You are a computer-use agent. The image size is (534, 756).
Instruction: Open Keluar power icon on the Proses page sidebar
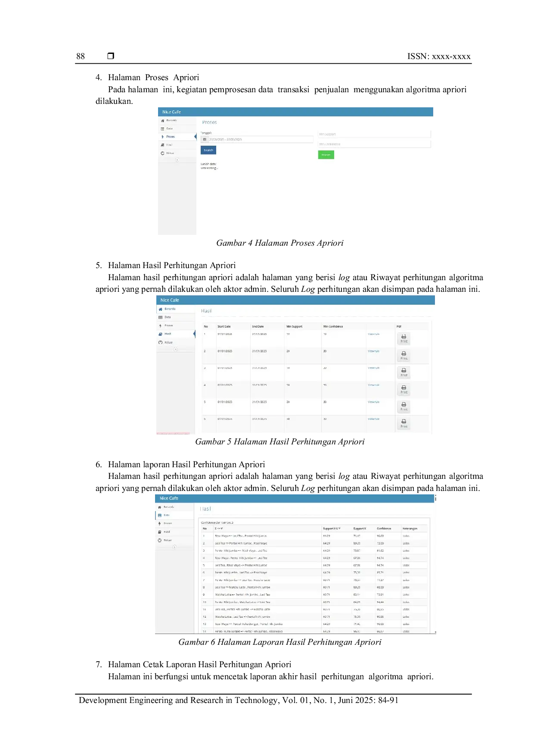click(162, 153)
